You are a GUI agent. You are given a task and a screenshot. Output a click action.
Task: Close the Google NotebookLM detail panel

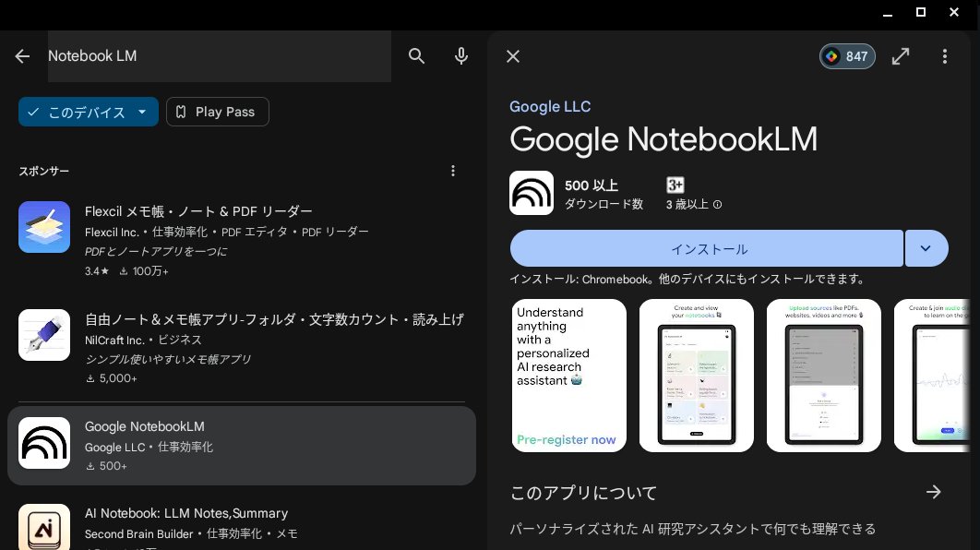[x=513, y=56]
